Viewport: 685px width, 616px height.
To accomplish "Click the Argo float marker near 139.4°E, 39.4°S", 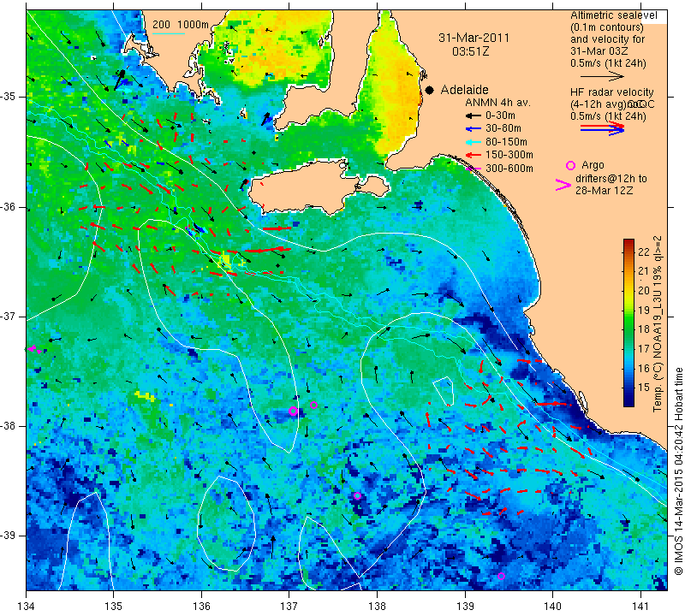I will tap(501, 576).
